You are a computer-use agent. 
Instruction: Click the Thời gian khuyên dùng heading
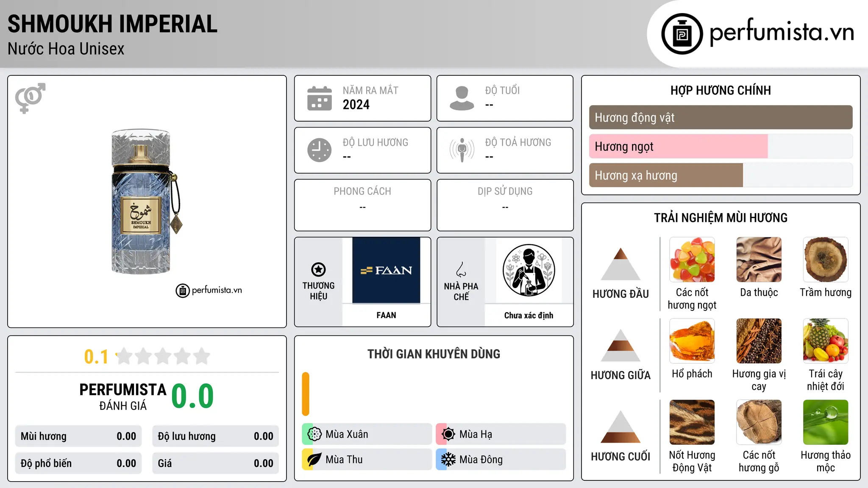(434, 354)
